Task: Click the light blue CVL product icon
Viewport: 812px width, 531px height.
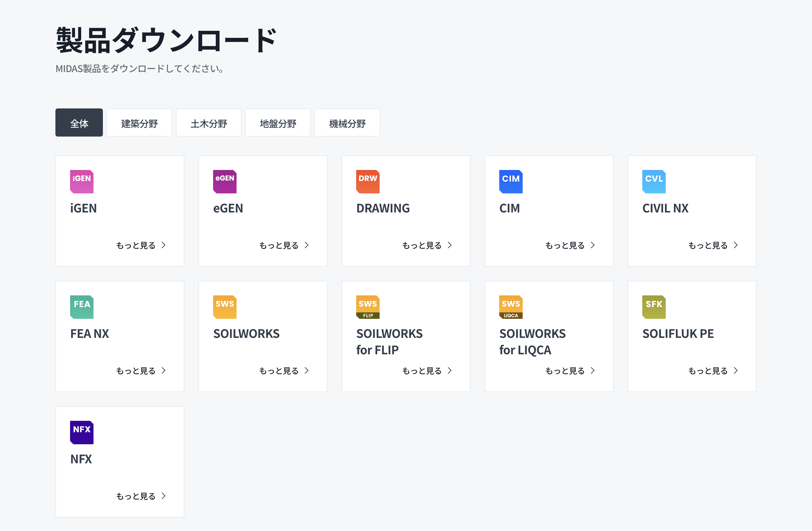Action: coord(654,181)
